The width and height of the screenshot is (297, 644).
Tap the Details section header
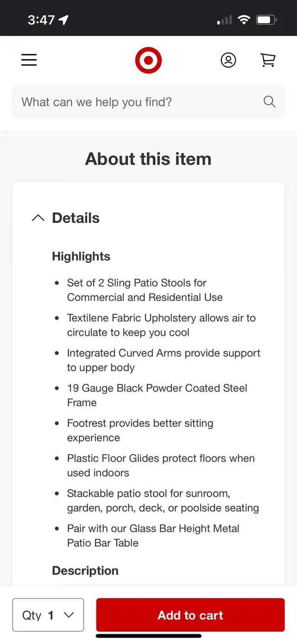76,218
